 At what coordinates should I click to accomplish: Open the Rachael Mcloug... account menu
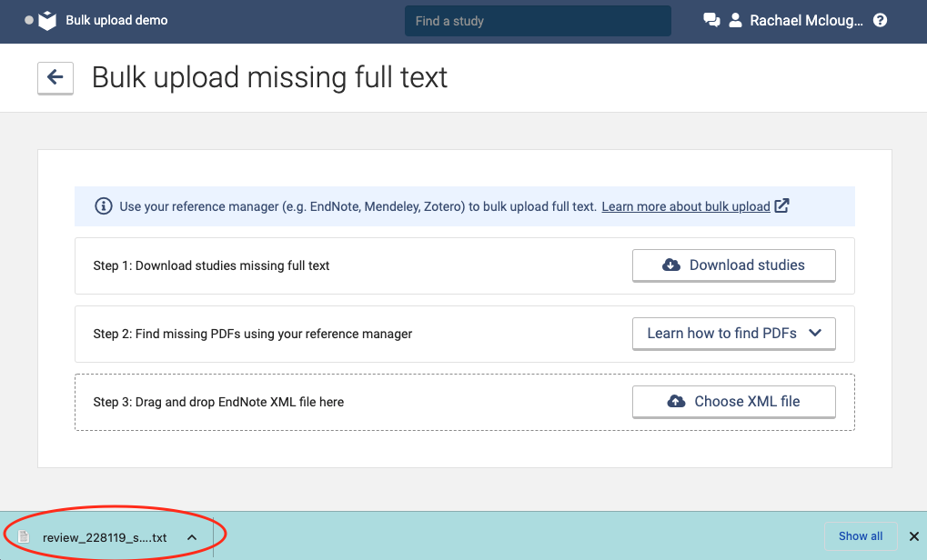click(806, 21)
